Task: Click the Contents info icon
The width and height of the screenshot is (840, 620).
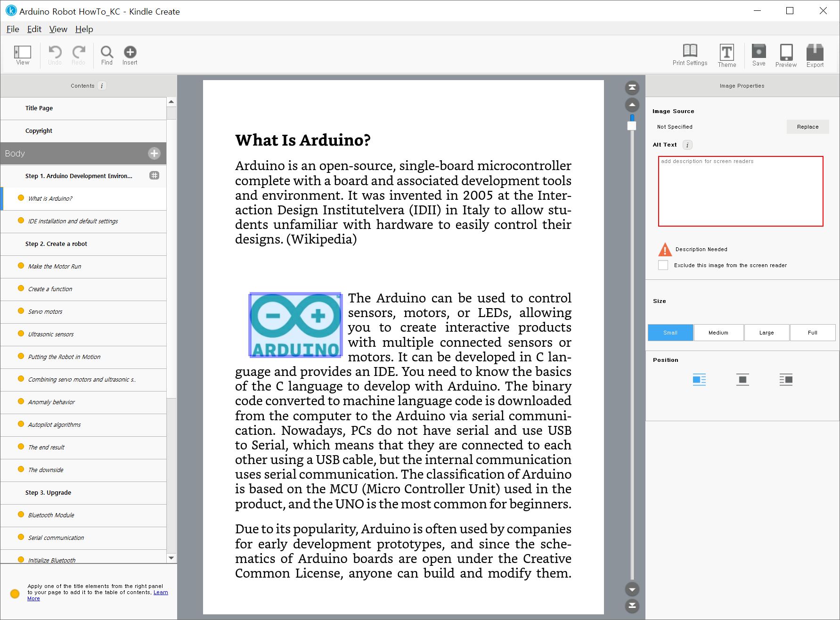Action: (x=102, y=86)
